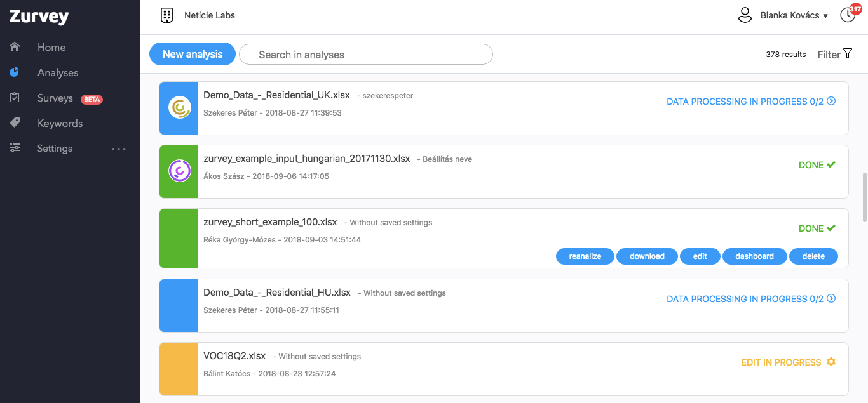Image resolution: width=868 pixels, height=403 pixels.
Task: Click the BETA badge next to Surveys
Action: point(92,99)
